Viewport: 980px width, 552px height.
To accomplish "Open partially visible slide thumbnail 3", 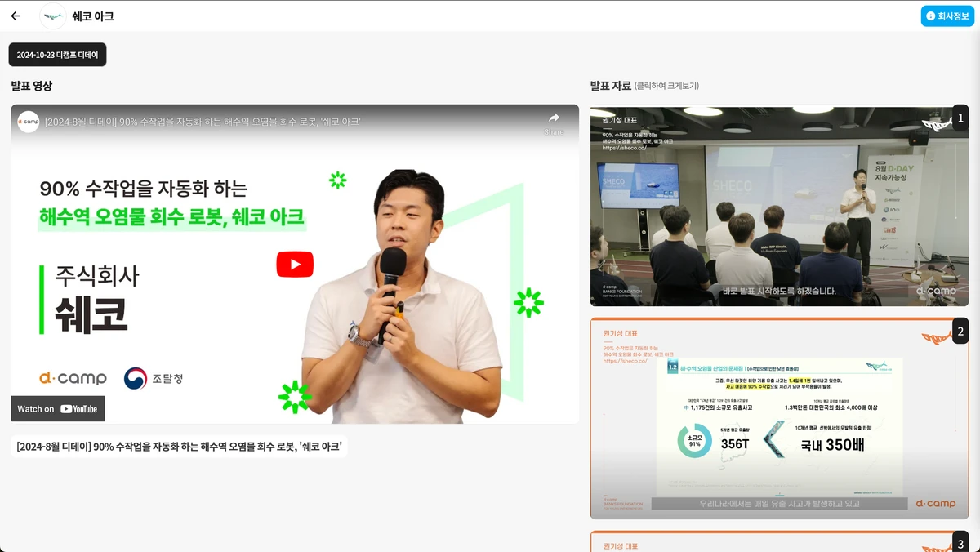I will pos(779,541).
